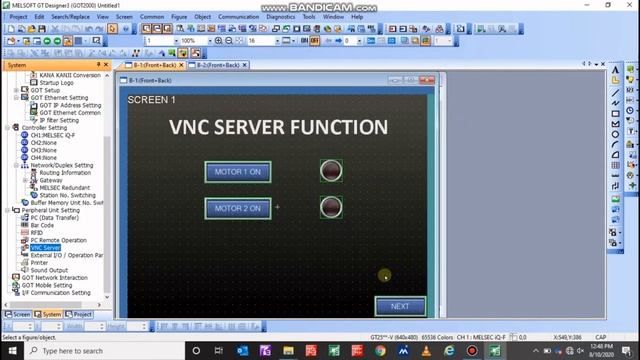Open the Diagnostics menu
Screen dimensions: 640x360
280,17
